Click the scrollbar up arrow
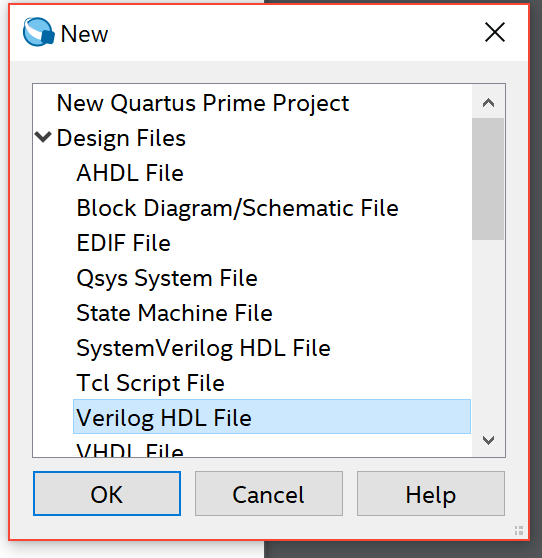The image size is (542, 558). coord(488,103)
